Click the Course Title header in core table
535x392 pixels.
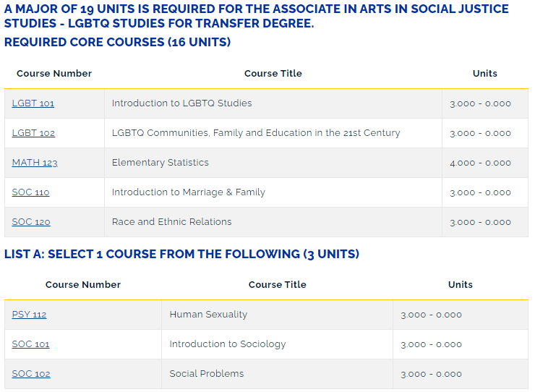(273, 74)
